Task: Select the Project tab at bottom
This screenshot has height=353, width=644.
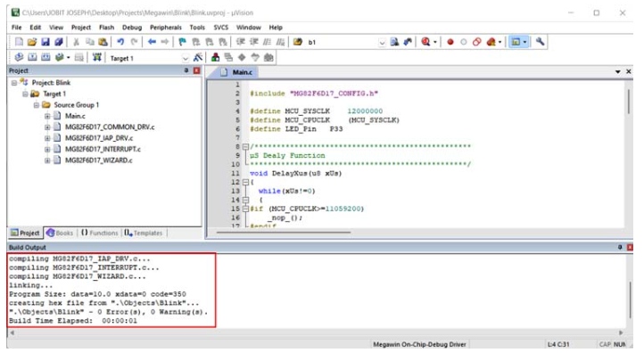Action: tap(25, 234)
